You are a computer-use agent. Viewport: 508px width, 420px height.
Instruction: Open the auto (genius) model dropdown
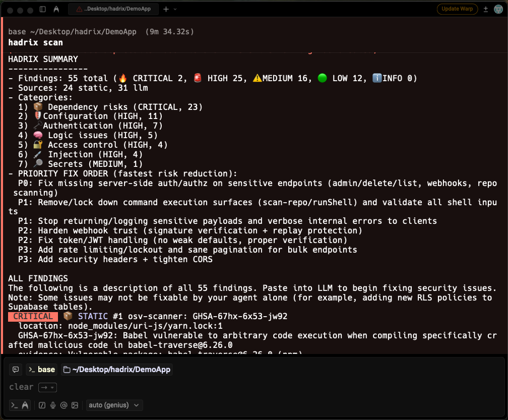[114, 405]
